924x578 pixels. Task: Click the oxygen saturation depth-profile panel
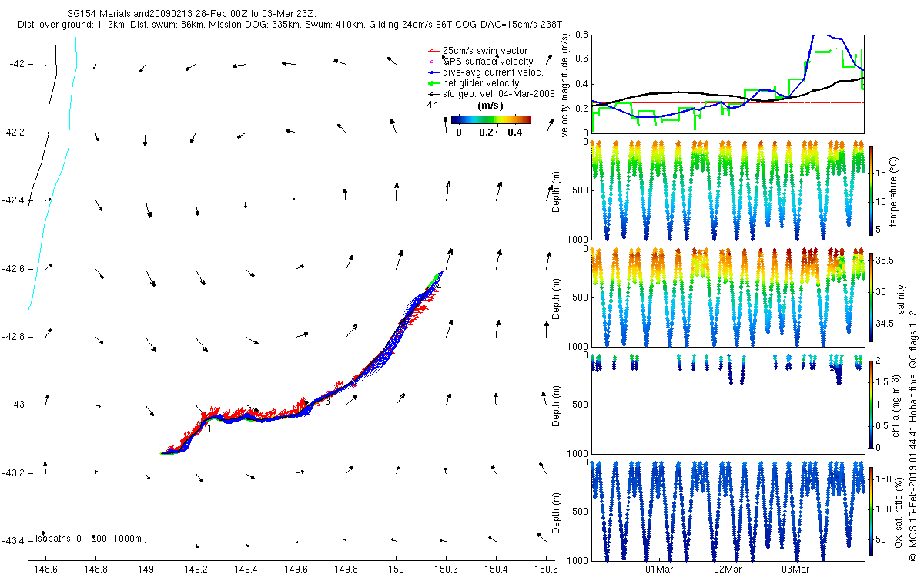pyautogui.click(x=727, y=511)
